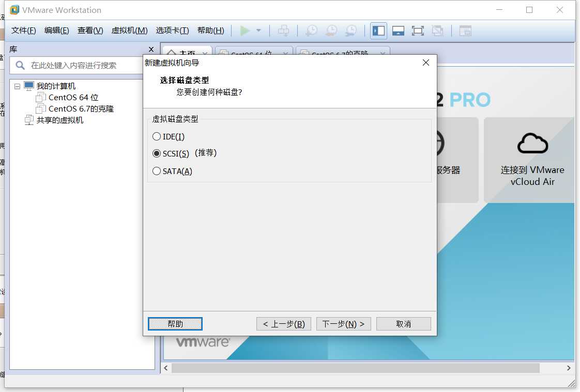This screenshot has width=580, height=392.
Task: Close the library panel with its X
Action: pyautogui.click(x=151, y=49)
